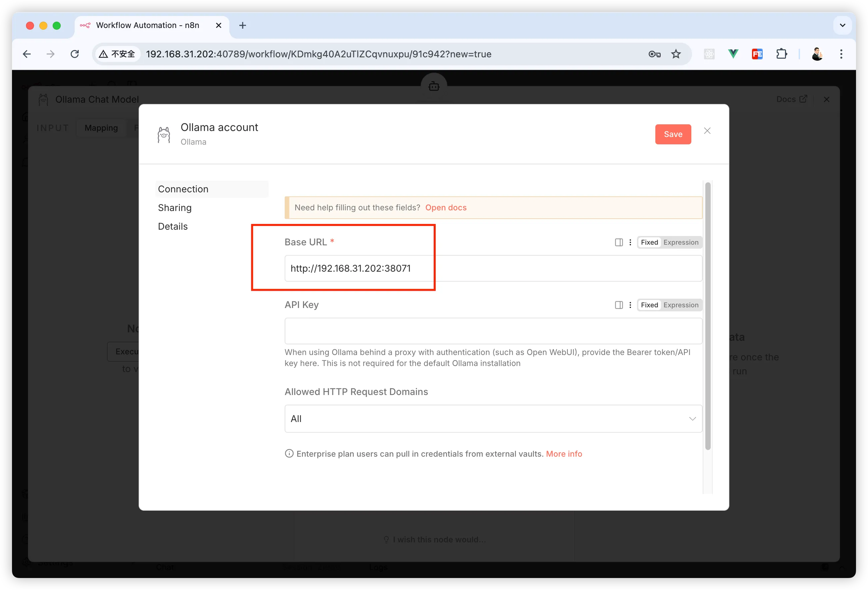
Task: Open the React DevTools extension icon
Action: pos(709,54)
